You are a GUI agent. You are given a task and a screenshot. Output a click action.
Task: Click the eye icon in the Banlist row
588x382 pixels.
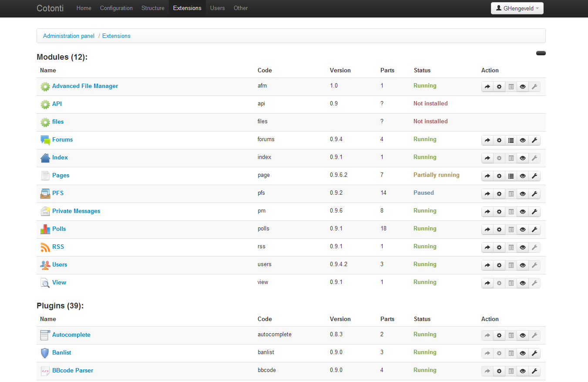(523, 353)
